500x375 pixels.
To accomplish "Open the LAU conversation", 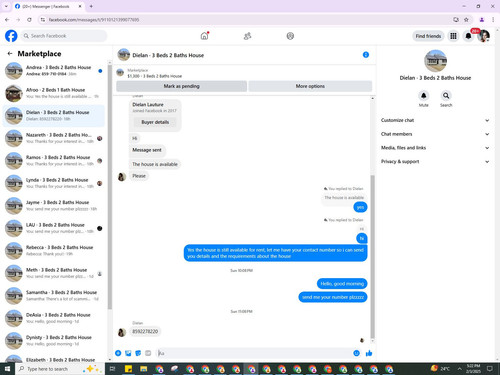I will tap(54, 228).
